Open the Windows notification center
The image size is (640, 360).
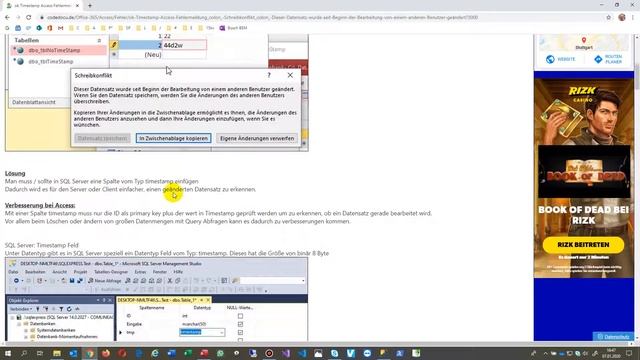629,353
